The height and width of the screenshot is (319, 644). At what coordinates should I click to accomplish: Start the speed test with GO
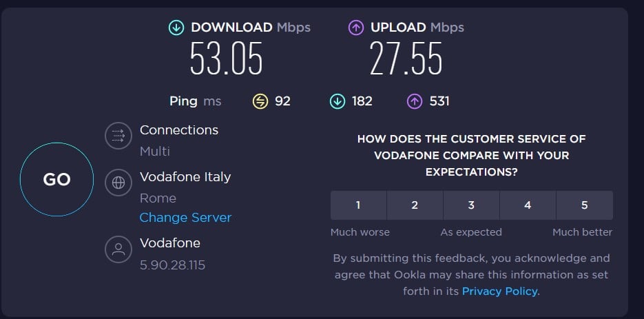tap(56, 180)
